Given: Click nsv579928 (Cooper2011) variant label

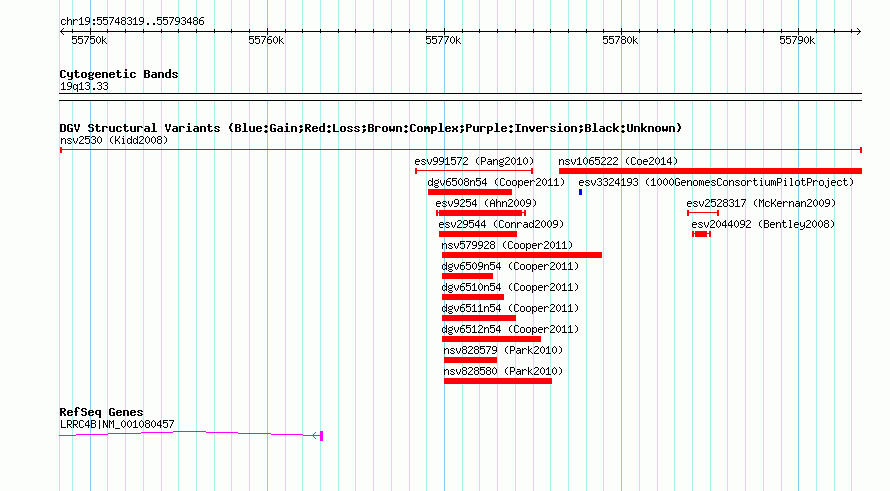Looking at the screenshot, I should 507,245.
